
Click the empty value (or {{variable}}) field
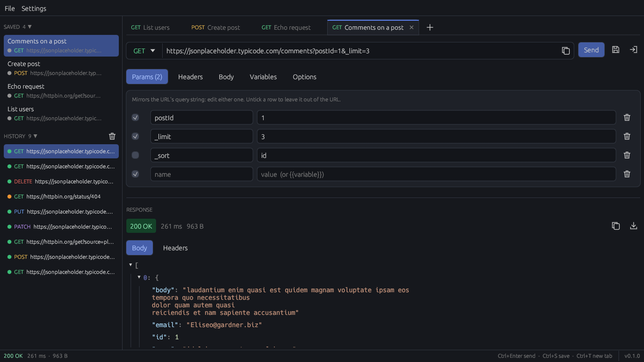(x=437, y=174)
